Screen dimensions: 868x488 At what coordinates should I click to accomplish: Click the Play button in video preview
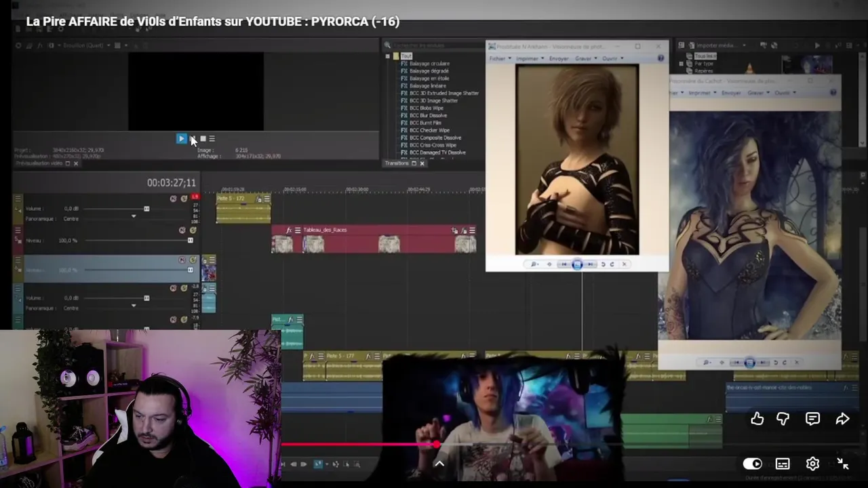(181, 138)
